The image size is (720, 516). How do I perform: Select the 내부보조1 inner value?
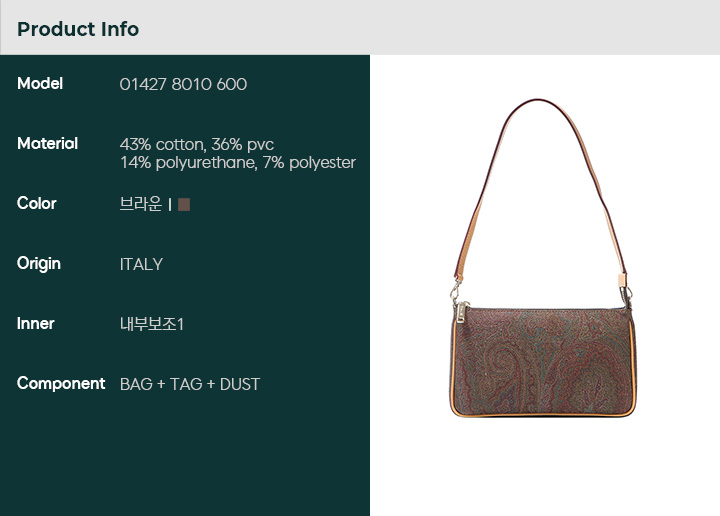[x=152, y=324]
